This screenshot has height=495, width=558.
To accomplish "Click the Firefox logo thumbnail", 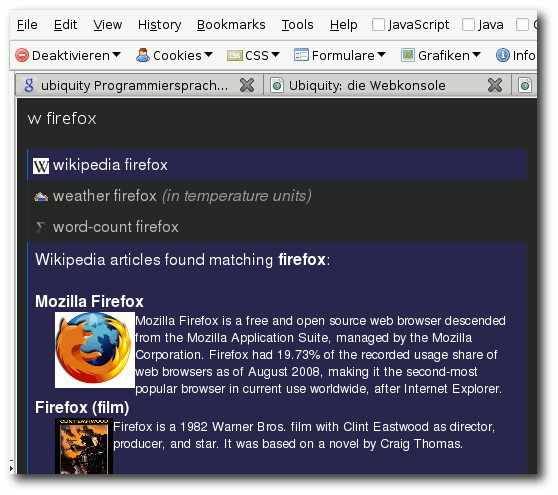I will (95, 350).
